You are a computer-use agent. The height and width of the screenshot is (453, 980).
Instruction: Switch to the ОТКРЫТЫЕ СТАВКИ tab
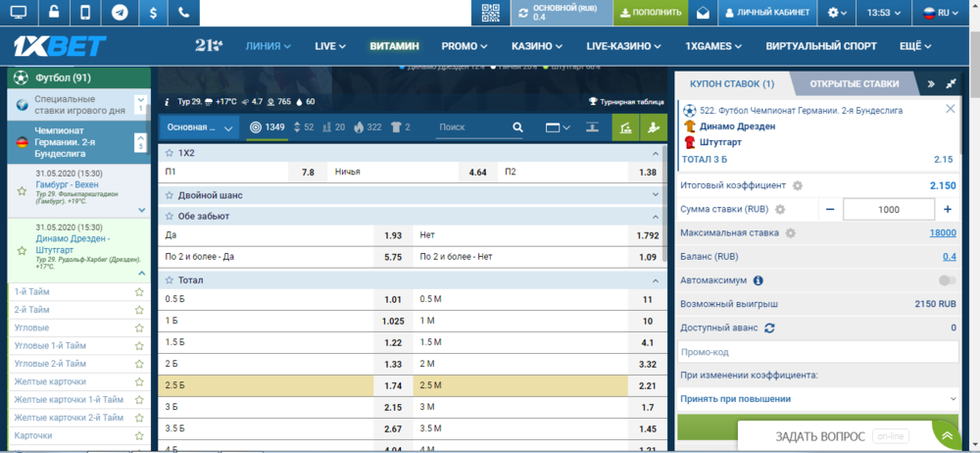(855, 84)
